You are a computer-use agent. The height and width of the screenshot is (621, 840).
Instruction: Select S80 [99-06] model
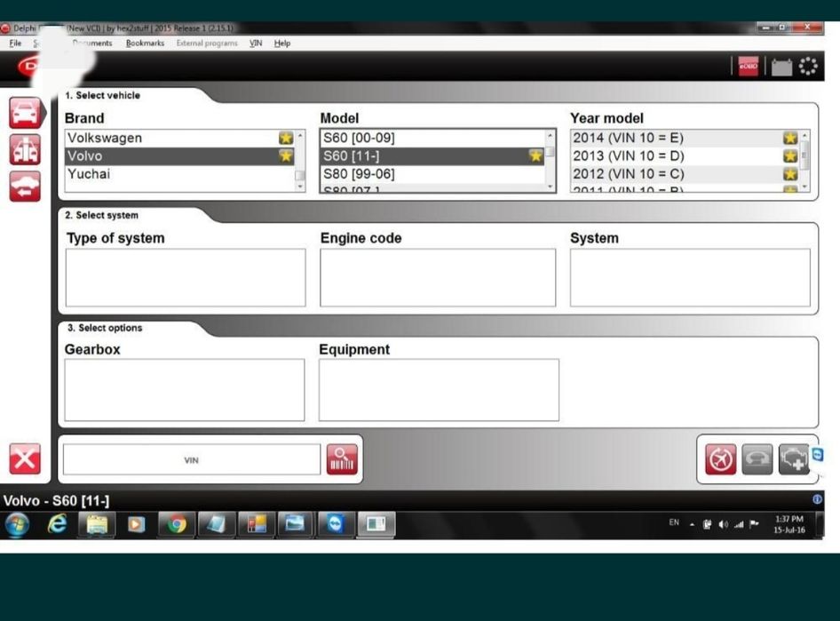[432, 174]
